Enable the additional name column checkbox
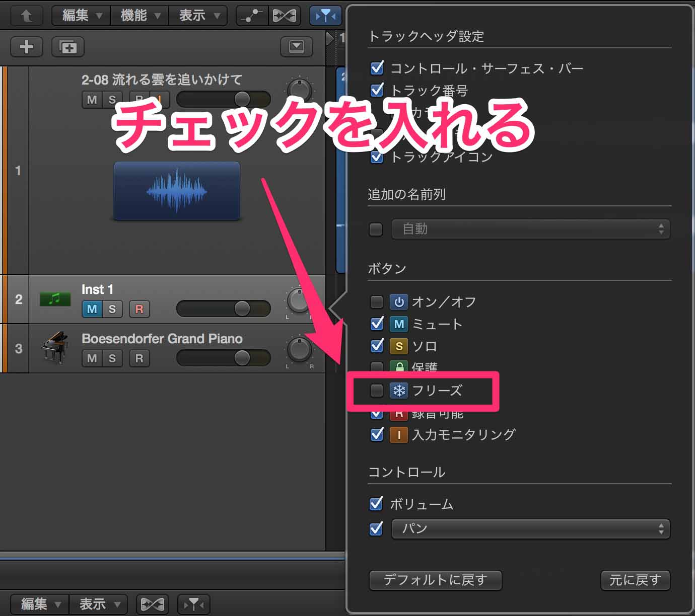 (376, 229)
